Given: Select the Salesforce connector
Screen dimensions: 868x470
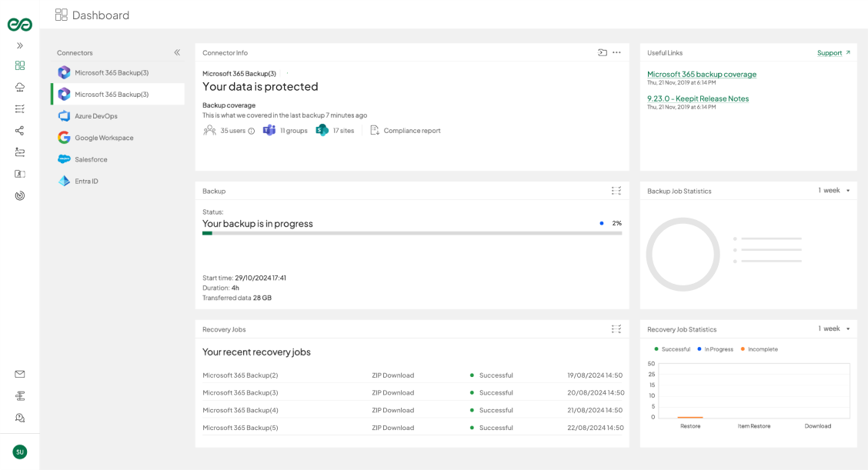Looking at the screenshot, I should pos(118,159).
